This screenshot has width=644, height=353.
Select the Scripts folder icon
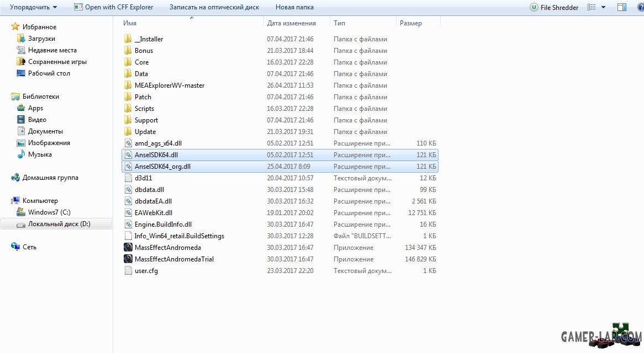click(128, 109)
